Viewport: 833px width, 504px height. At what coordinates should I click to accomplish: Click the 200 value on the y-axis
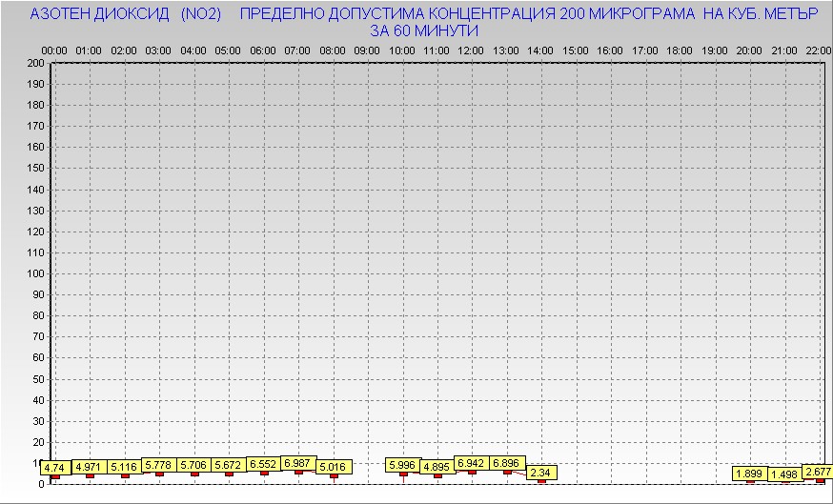coord(35,63)
